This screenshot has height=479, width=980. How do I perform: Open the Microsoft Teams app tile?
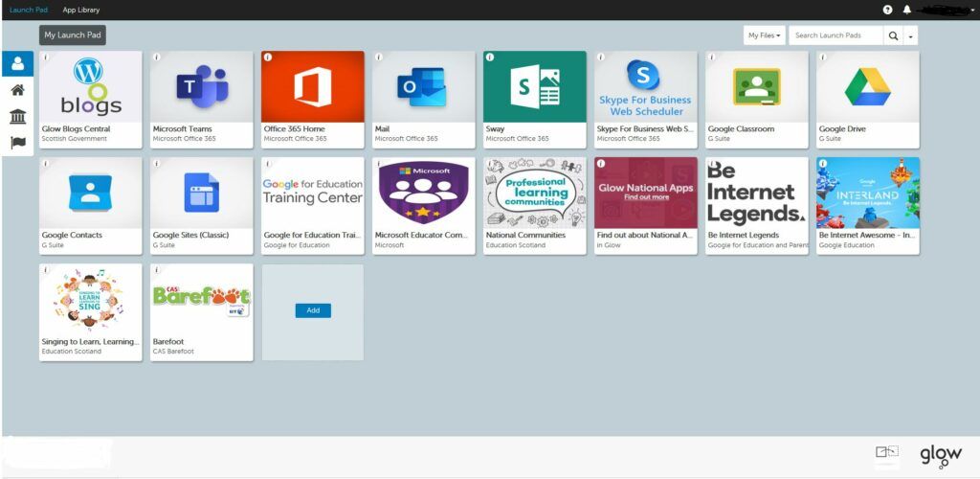pos(201,87)
